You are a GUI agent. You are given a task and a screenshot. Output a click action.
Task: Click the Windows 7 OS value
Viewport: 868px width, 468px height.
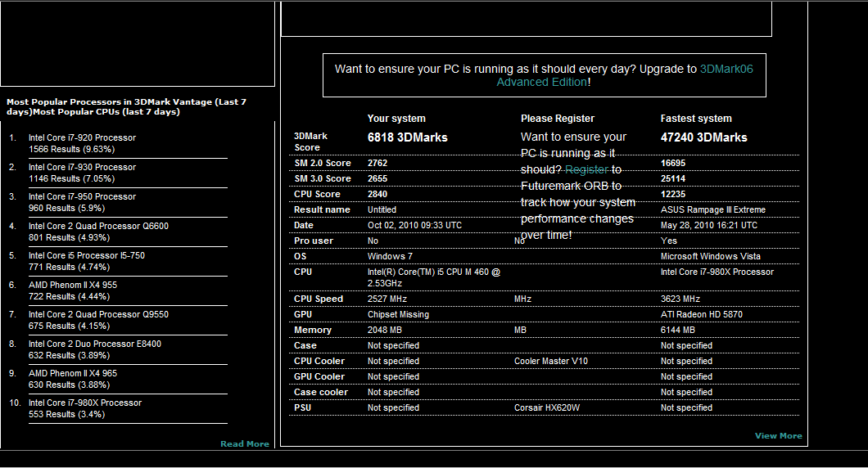click(x=390, y=256)
